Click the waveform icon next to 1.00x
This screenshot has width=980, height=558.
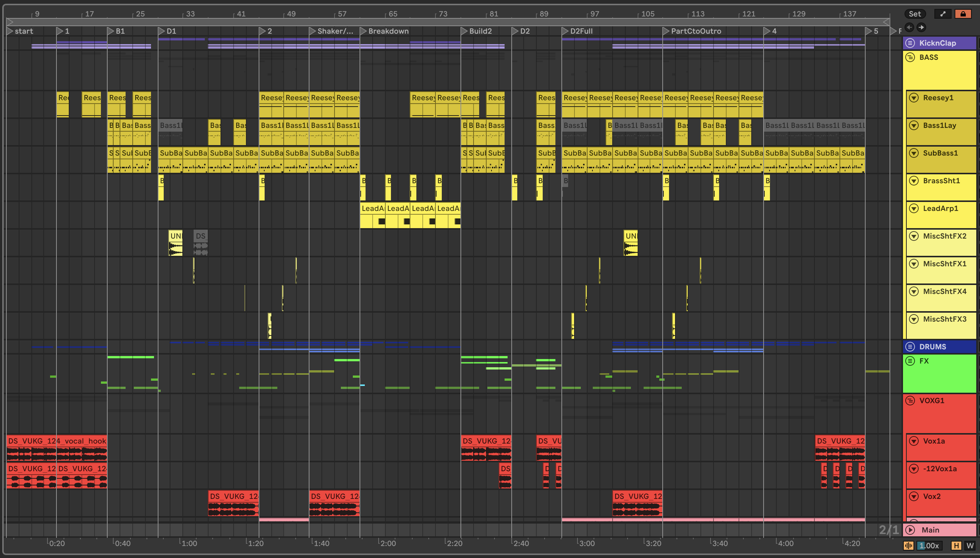pos(908,546)
